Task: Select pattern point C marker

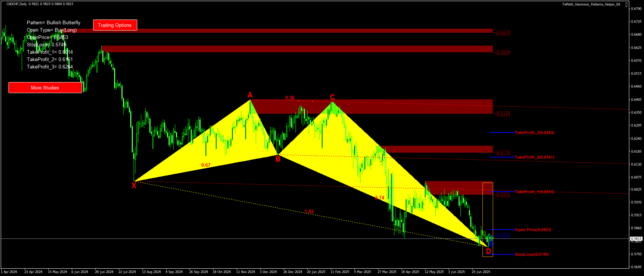Action: click(x=332, y=97)
